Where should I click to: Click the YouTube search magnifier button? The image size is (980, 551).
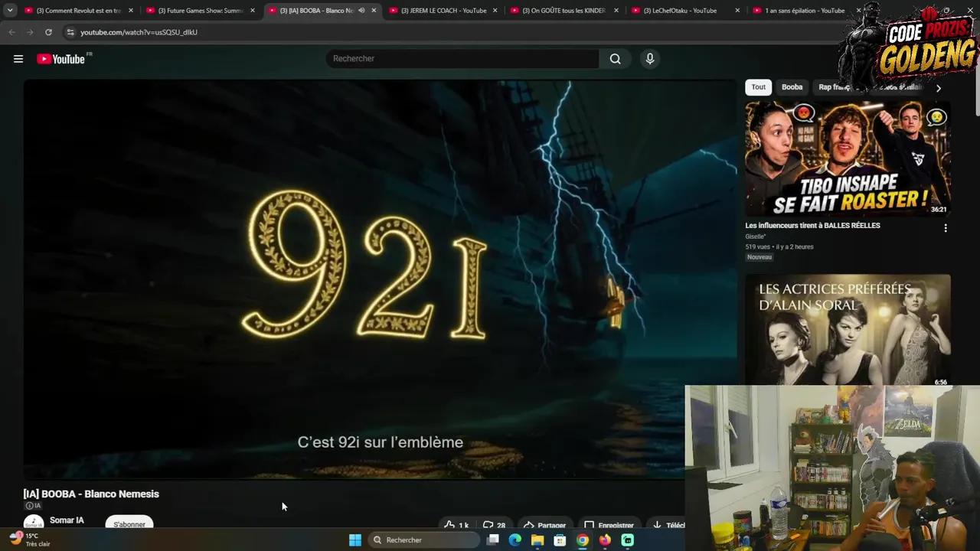pos(615,59)
